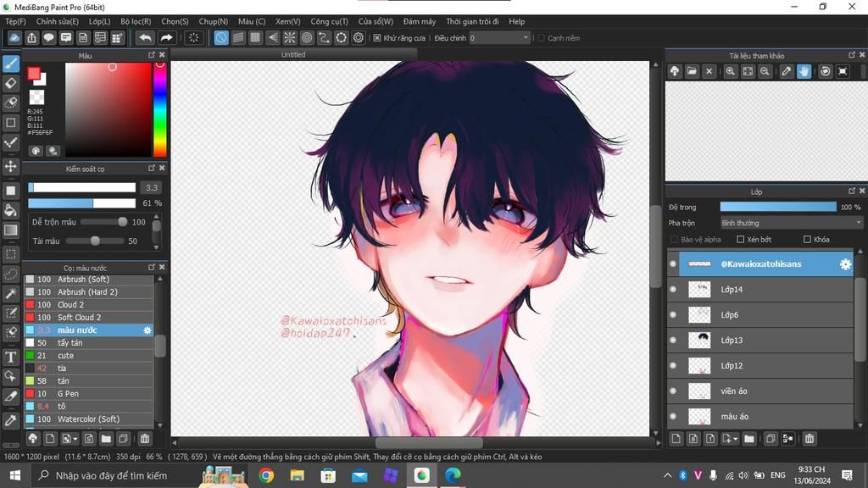
Task: Click the foreground red color swatch
Action: pyautogui.click(x=34, y=74)
